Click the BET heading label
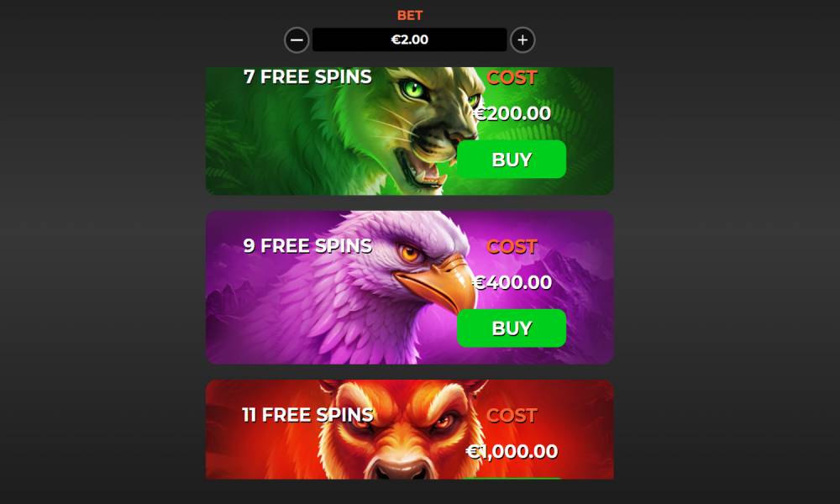The image size is (840, 504). pyautogui.click(x=410, y=15)
